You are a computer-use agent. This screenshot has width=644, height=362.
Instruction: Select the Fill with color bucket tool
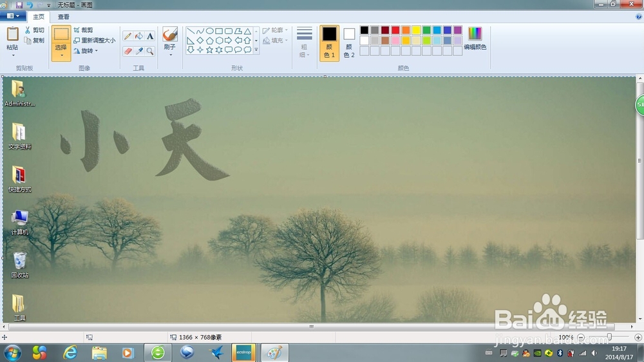(139, 36)
